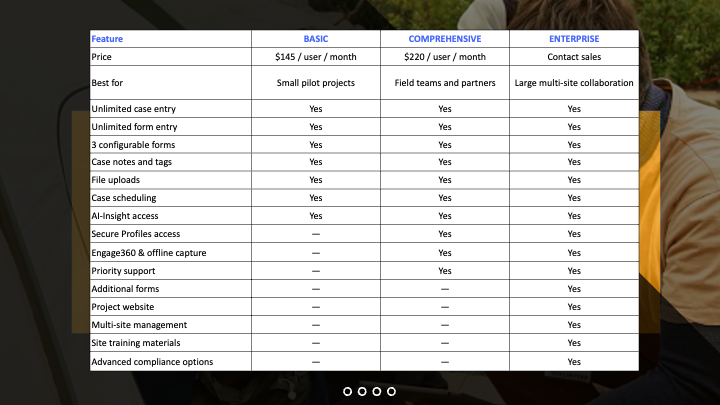Click the Unlimited case entry row label

pyautogui.click(x=134, y=109)
